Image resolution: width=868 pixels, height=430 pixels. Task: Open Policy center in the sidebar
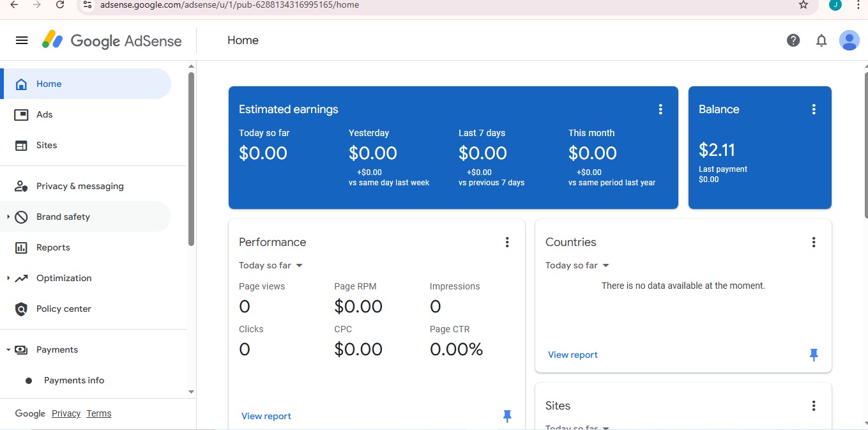point(86,309)
